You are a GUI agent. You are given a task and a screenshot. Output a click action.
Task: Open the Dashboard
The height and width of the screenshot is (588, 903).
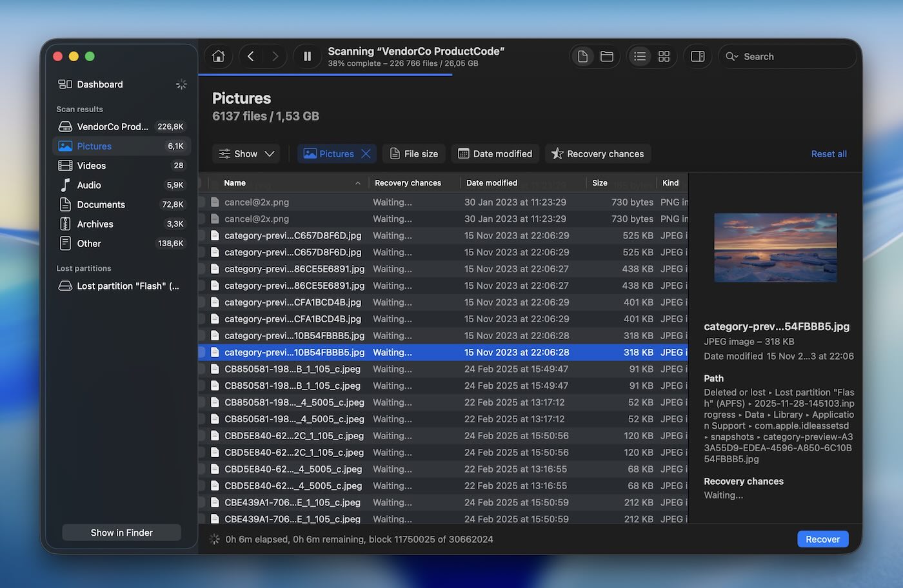[x=100, y=84]
